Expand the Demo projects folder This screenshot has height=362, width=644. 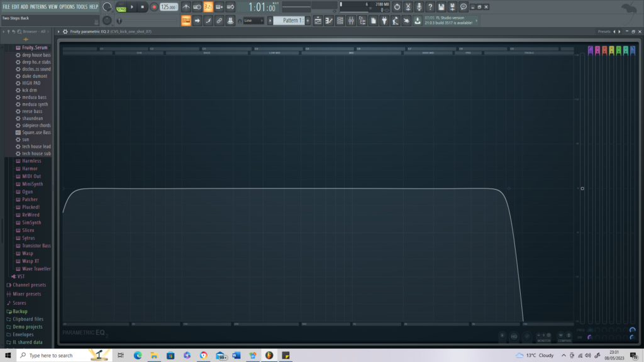[28, 327]
